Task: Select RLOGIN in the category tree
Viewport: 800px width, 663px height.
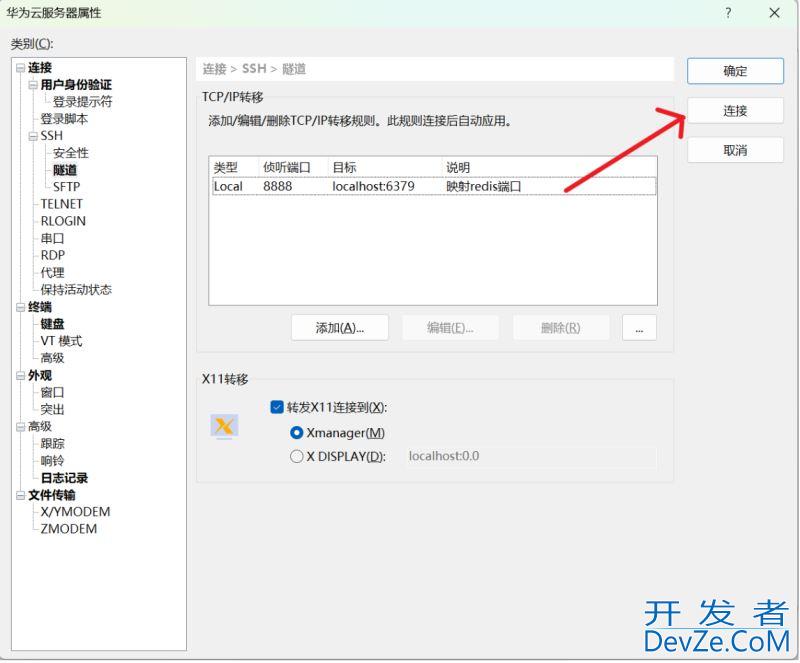Action: (x=63, y=221)
